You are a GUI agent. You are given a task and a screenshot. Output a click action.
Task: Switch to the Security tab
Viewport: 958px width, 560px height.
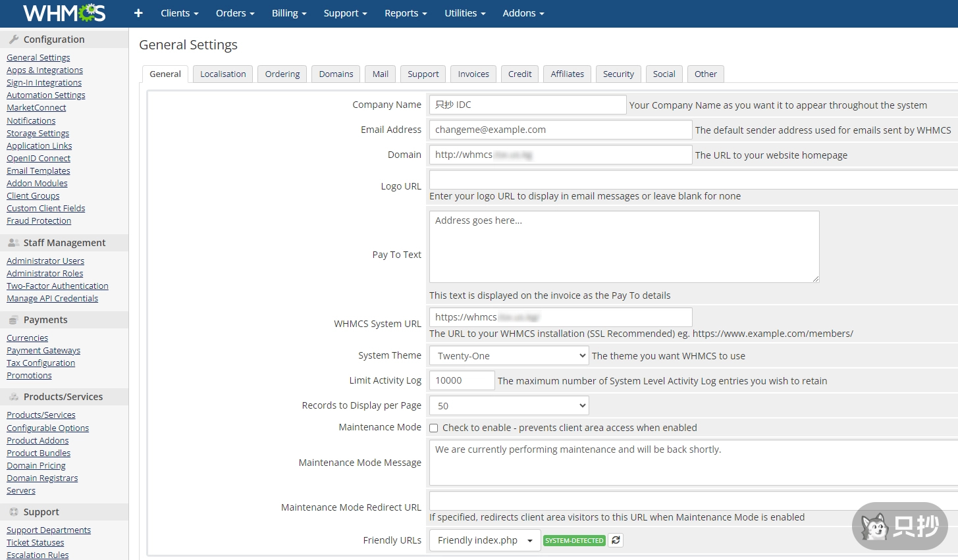tap(618, 74)
